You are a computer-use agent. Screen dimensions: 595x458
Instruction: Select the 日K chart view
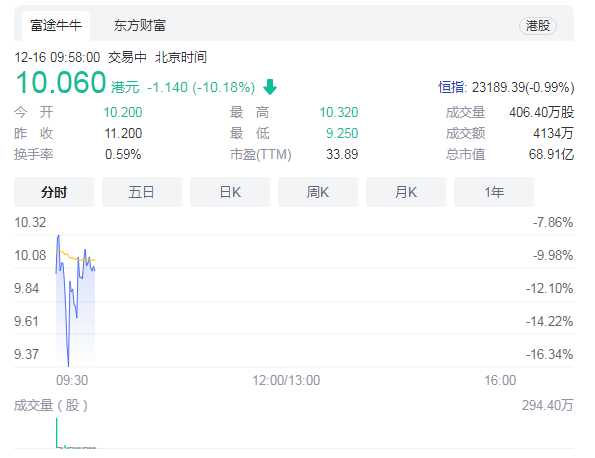(x=230, y=192)
